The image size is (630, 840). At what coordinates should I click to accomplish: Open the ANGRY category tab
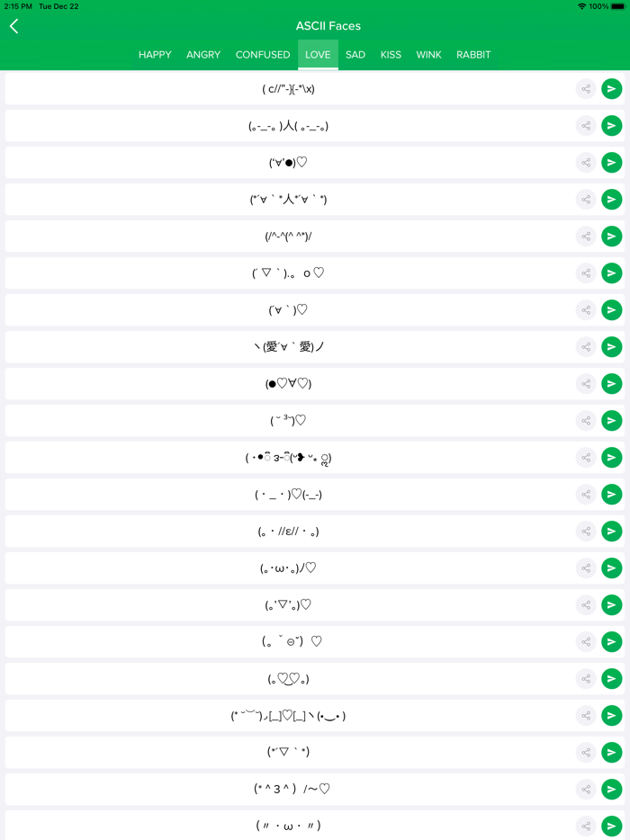(x=203, y=55)
